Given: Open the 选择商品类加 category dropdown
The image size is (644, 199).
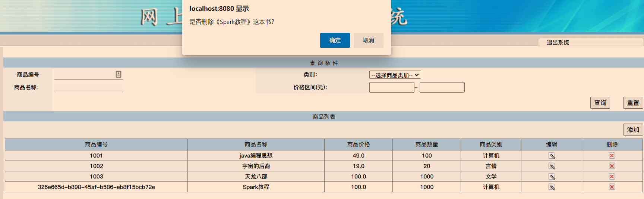Looking at the screenshot, I should 395,75.
